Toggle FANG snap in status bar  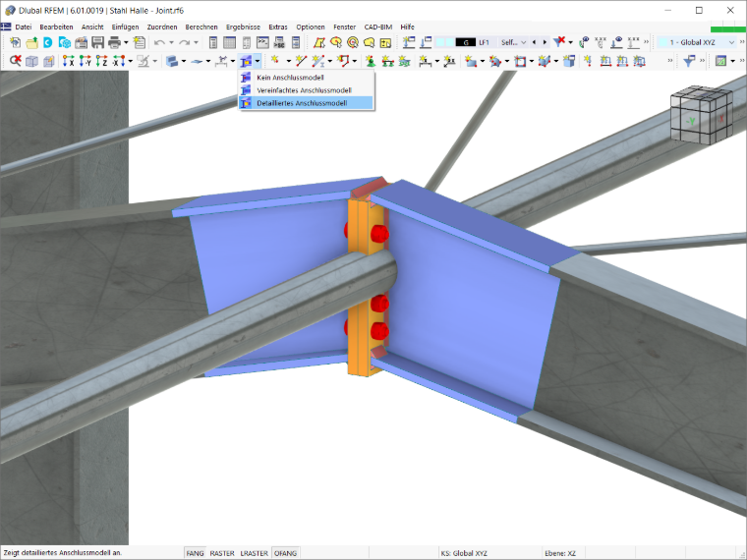click(195, 553)
